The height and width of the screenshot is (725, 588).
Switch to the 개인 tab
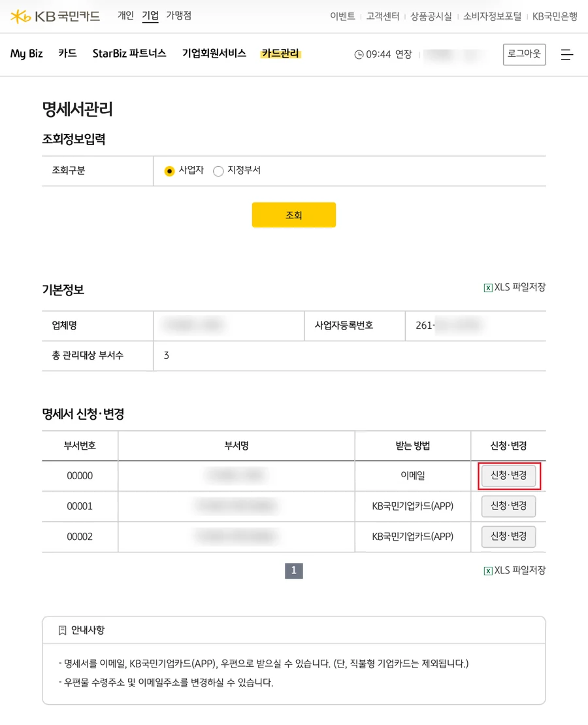(x=125, y=16)
